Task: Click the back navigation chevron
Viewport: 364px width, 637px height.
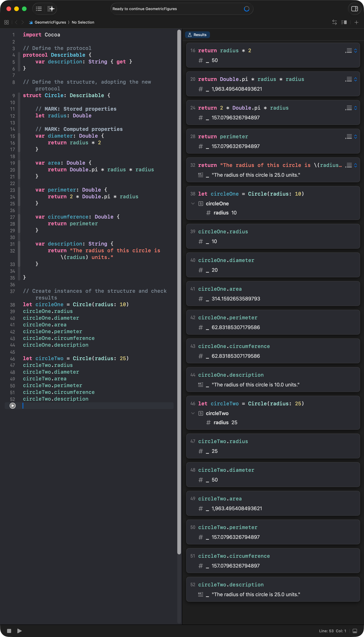Action: pos(16,22)
